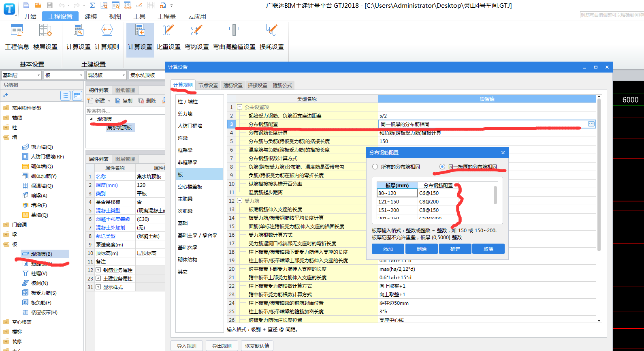Click the 80~120 板厚 cell
This screenshot has height=351, width=644.
coord(397,193)
